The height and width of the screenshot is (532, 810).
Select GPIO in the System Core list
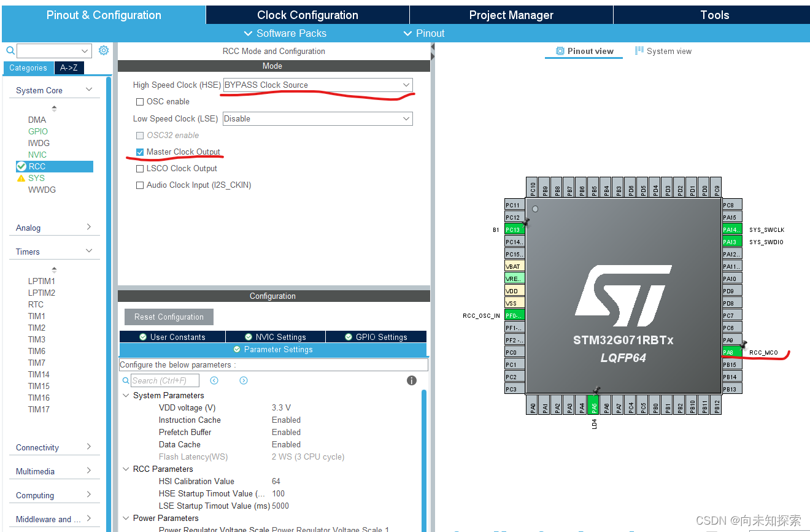click(x=37, y=131)
